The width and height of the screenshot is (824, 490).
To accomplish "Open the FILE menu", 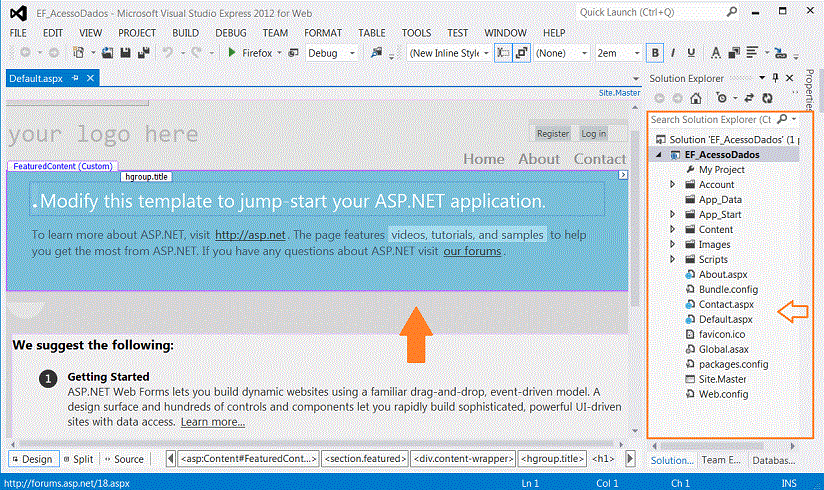I will tap(18, 33).
